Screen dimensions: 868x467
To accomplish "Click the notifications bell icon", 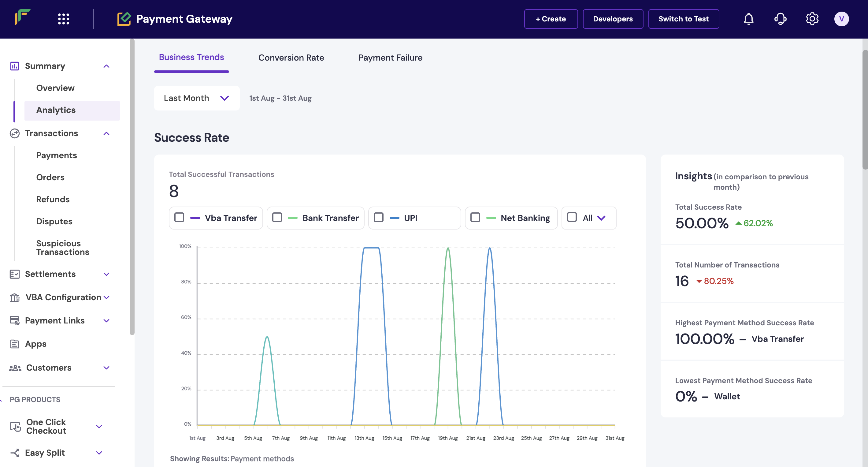I will [748, 19].
